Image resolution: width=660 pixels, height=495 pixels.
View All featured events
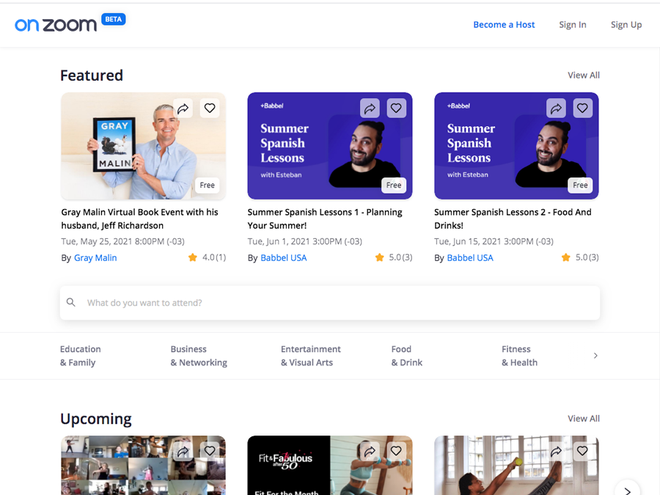point(583,75)
